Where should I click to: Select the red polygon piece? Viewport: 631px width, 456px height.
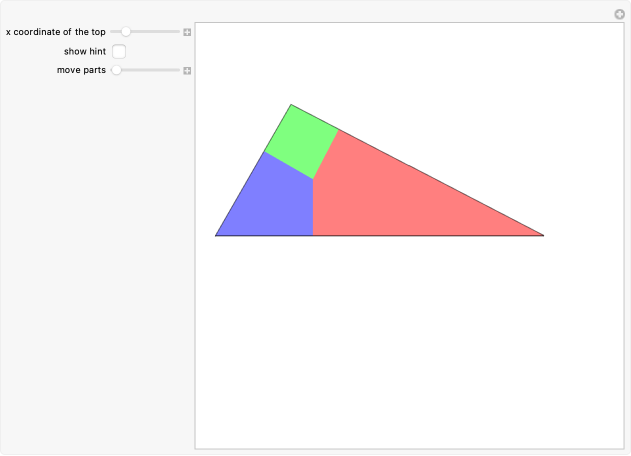coord(400,199)
